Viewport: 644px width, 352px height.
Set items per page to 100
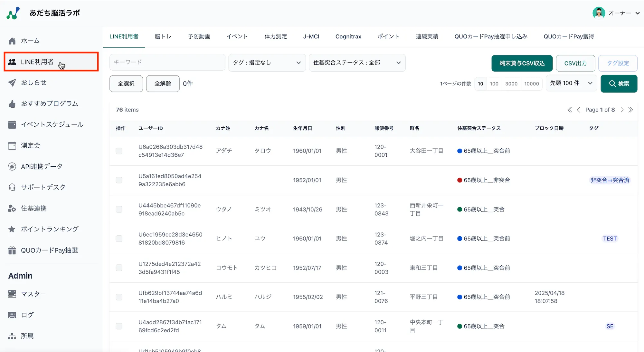tap(494, 84)
